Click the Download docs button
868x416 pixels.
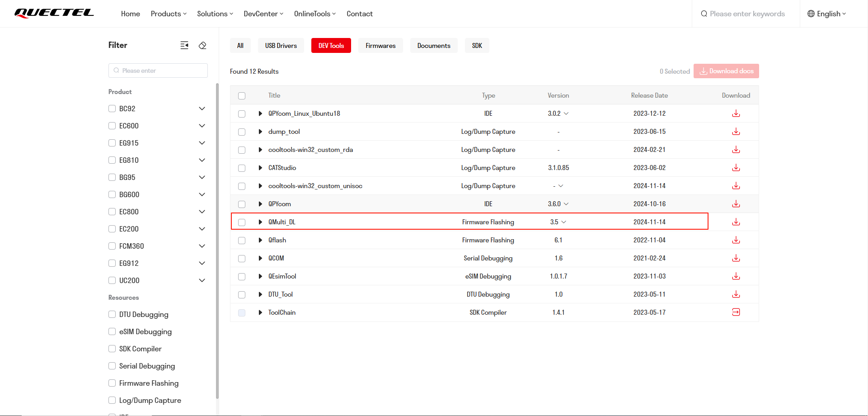tap(726, 71)
